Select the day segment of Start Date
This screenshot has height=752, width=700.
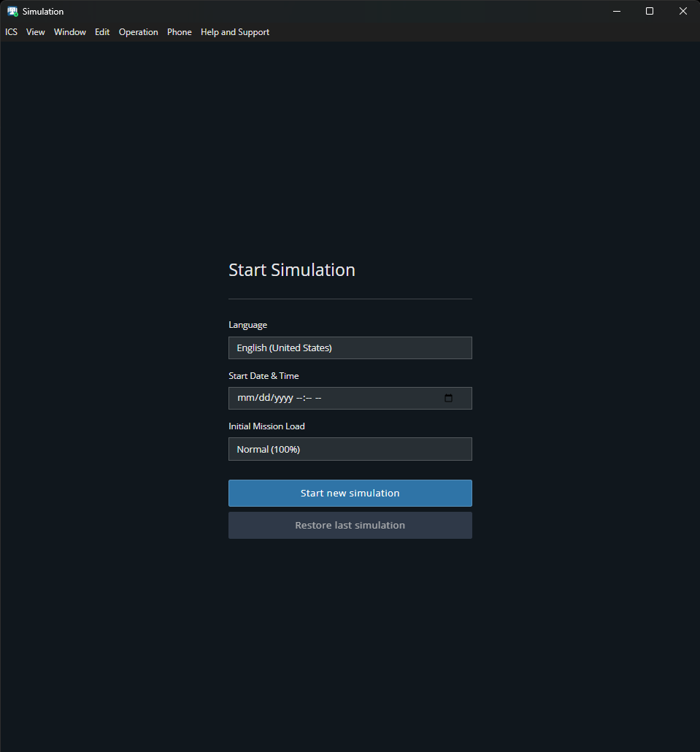click(261, 399)
